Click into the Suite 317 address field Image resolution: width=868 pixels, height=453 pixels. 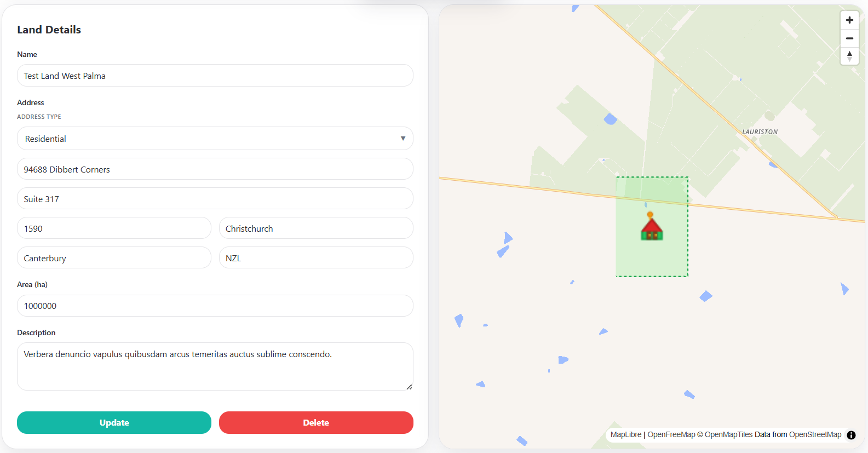[215, 199]
